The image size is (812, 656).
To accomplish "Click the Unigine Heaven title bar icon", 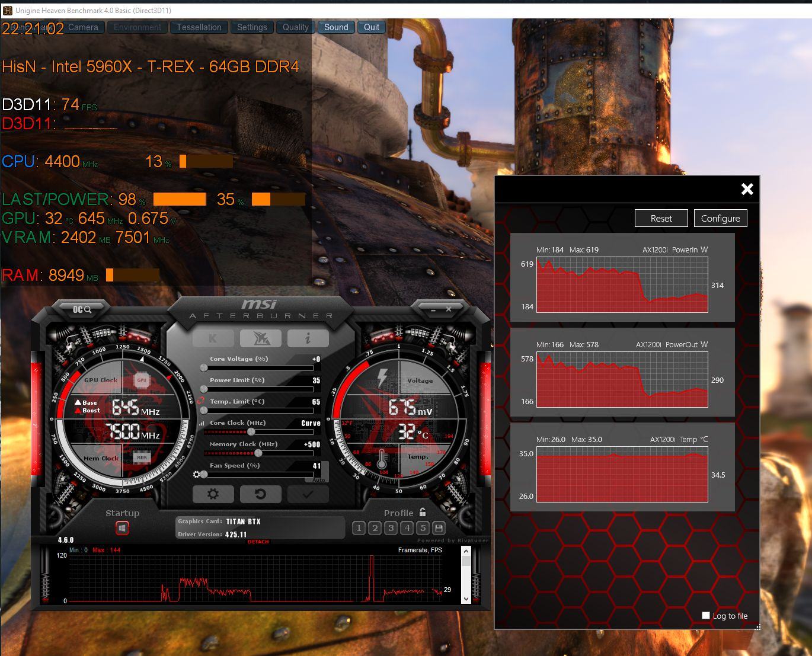I will [7, 11].
